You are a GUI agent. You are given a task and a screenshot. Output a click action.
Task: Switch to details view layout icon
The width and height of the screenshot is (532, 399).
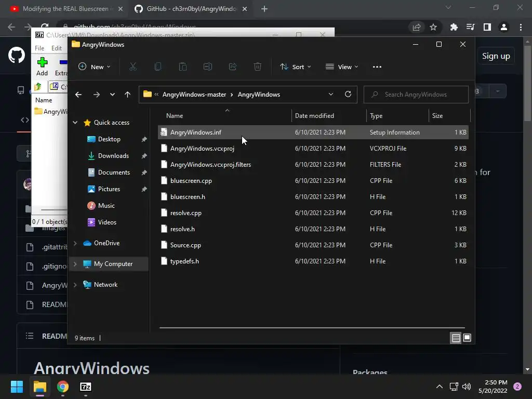[456, 338]
